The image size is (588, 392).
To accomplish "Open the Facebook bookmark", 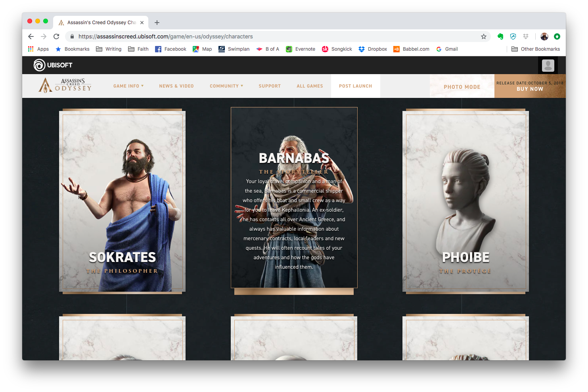I will 170,49.
